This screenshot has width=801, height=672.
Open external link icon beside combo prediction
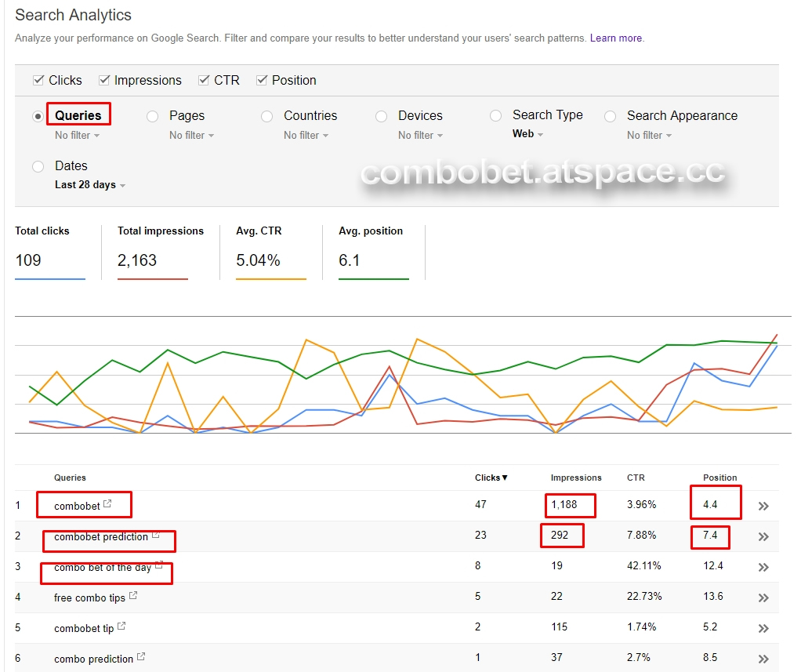click(x=141, y=657)
